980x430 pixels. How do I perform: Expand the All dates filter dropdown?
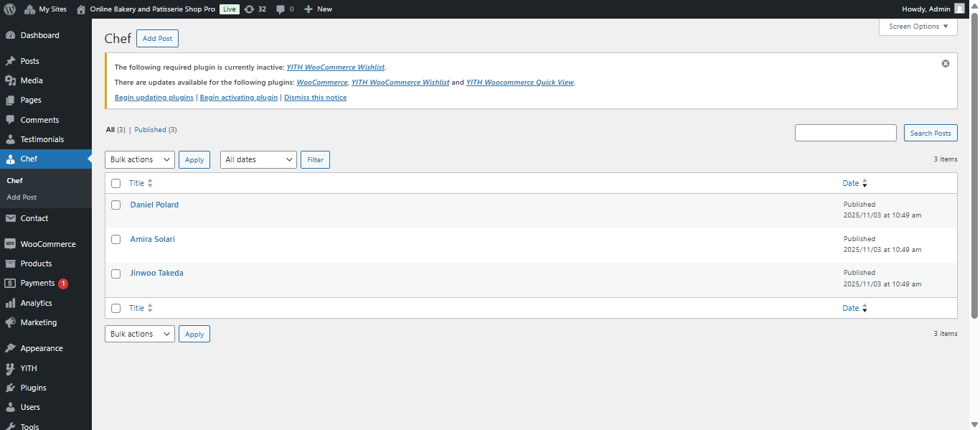(x=258, y=159)
